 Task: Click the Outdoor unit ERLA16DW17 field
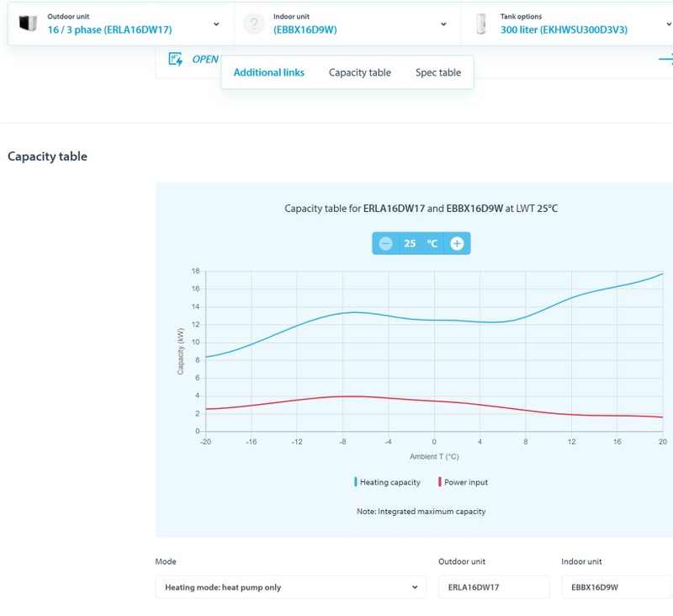pyautogui.click(x=493, y=587)
